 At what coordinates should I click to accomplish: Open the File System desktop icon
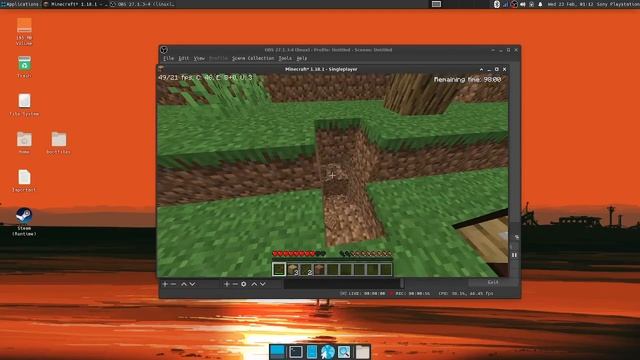(24, 105)
